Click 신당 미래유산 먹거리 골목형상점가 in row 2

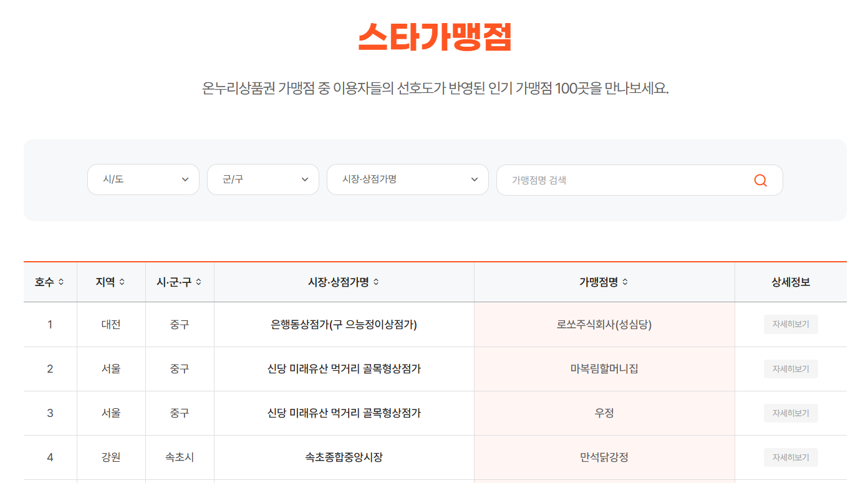click(344, 369)
